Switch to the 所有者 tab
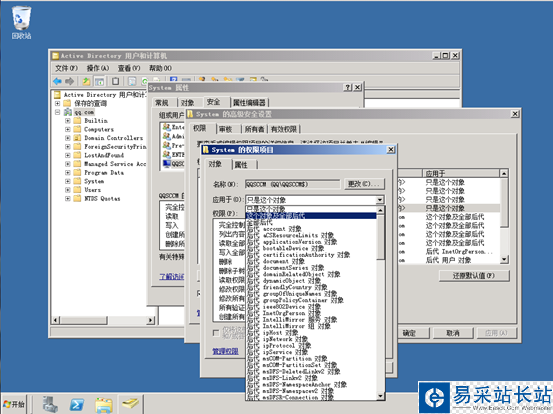The image size is (553, 414). [x=254, y=129]
